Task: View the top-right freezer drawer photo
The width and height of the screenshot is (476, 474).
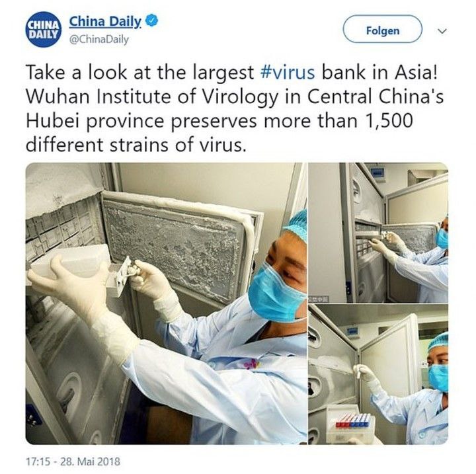Action: pos(378,233)
